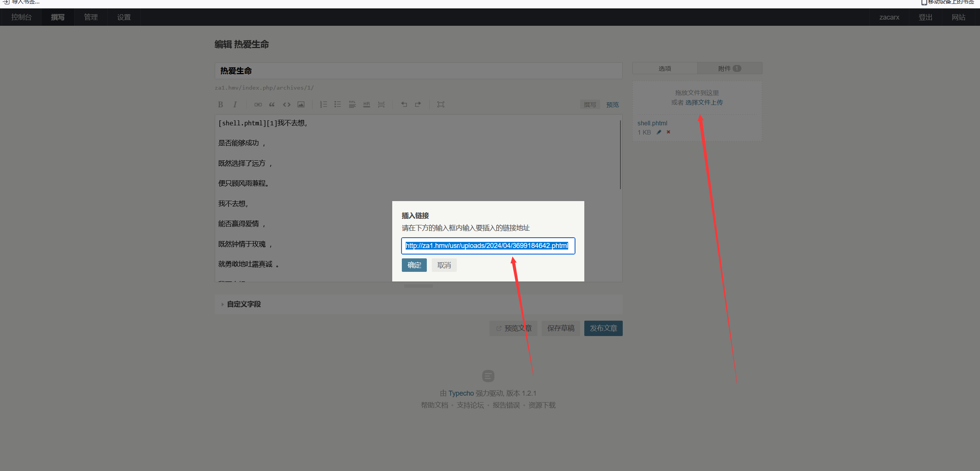Switch to the 附件 tab
This screenshot has height=471, width=980.
click(x=730, y=68)
